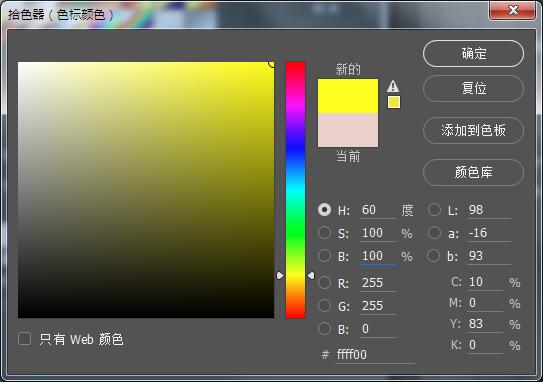Image resolution: width=543 pixels, height=382 pixels.
Task: Click the Lab b field showing 93
Action: pyautogui.click(x=489, y=256)
